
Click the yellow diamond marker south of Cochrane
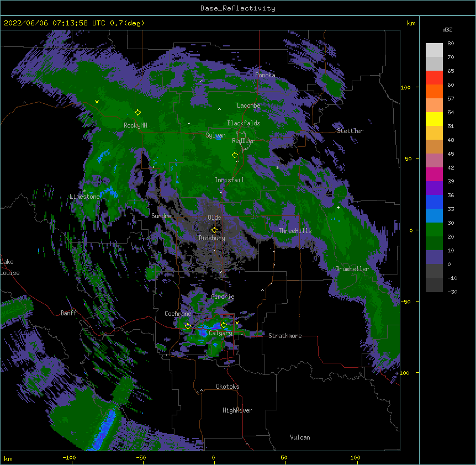pyautogui.click(x=188, y=326)
